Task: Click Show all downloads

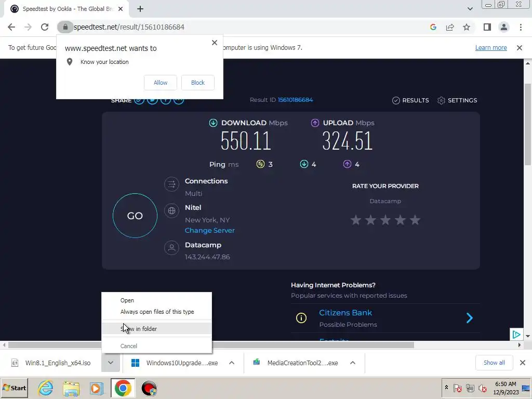Action: [494, 363]
